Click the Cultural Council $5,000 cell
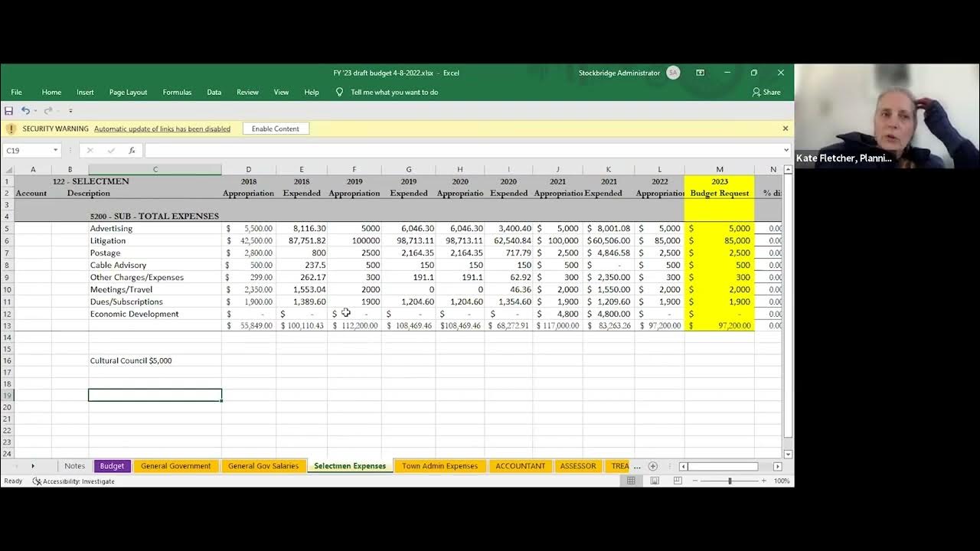980x551 pixels. [155, 360]
